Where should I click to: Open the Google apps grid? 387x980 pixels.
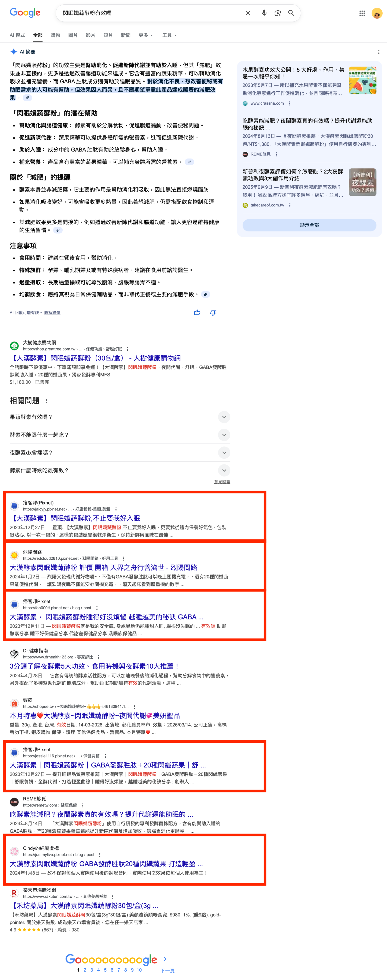[362, 13]
